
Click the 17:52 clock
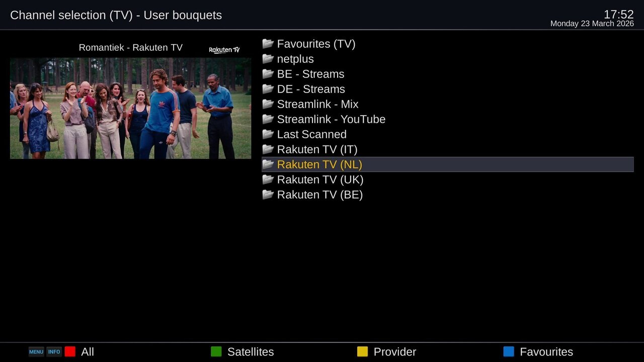618,14
